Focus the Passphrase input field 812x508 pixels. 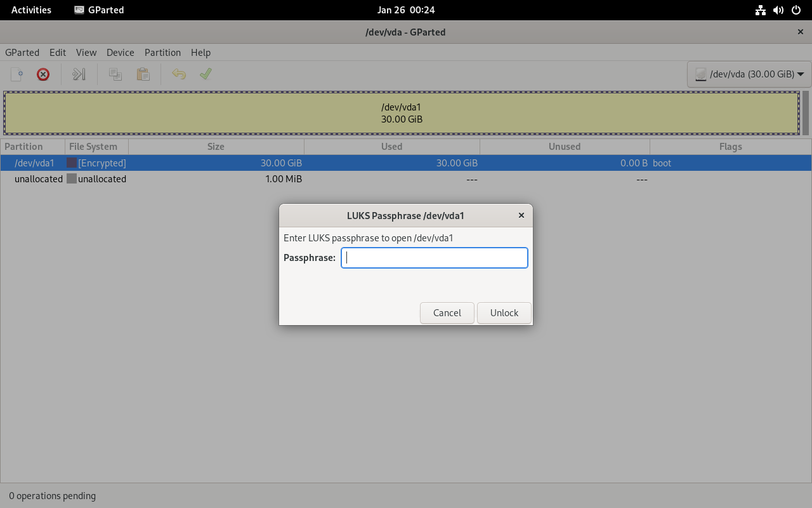[435, 258]
